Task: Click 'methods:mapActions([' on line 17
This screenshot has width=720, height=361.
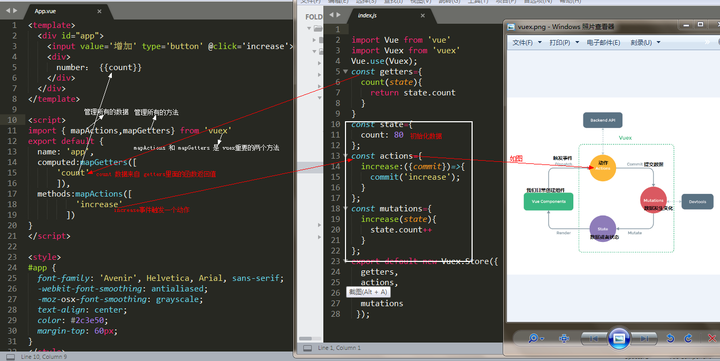Action: click(x=84, y=194)
